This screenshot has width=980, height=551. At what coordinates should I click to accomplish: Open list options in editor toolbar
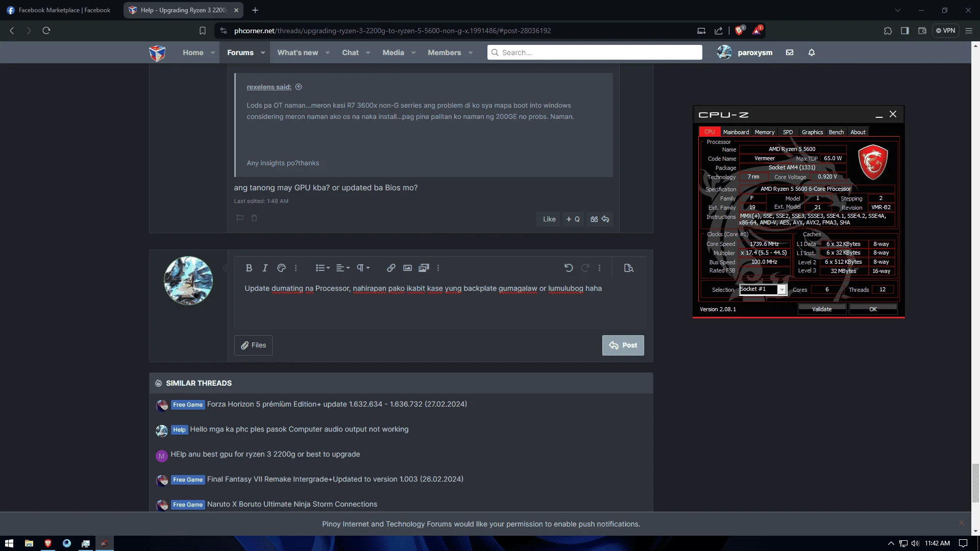click(x=323, y=268)
